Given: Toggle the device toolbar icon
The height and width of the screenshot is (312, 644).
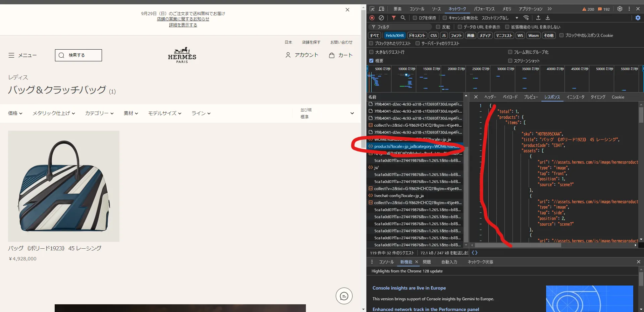Looking at the screenshot, I should tap(381, 9).
